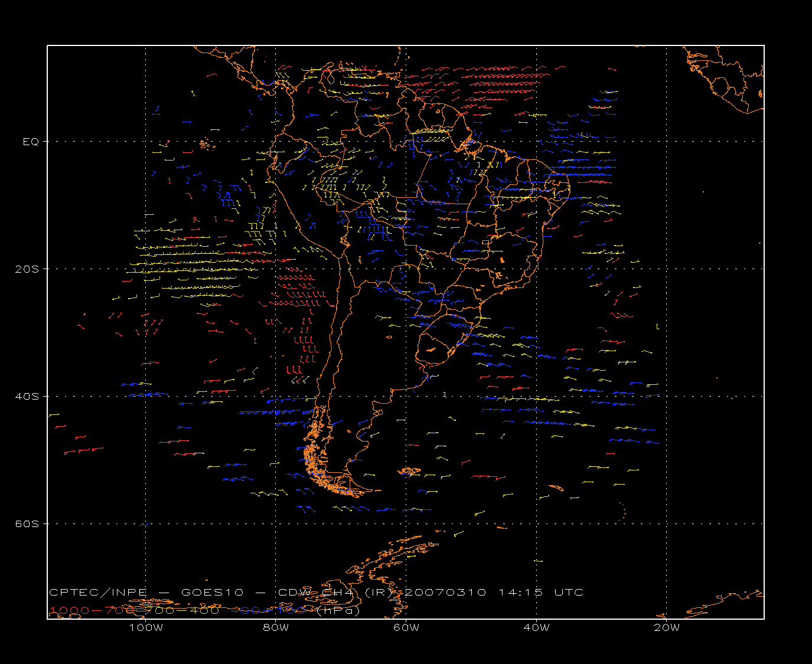The height and width of the screenshot is (664, 812).
Task: Click the yellow 700-400 legend entry
Action: pos(181,610)
